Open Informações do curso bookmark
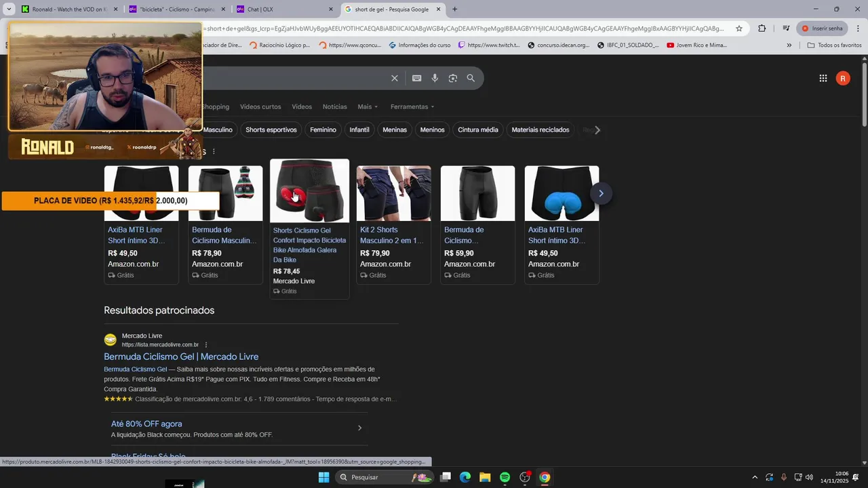Image resolution: width=868 pixels, height=488 pixels. (420, 45)
